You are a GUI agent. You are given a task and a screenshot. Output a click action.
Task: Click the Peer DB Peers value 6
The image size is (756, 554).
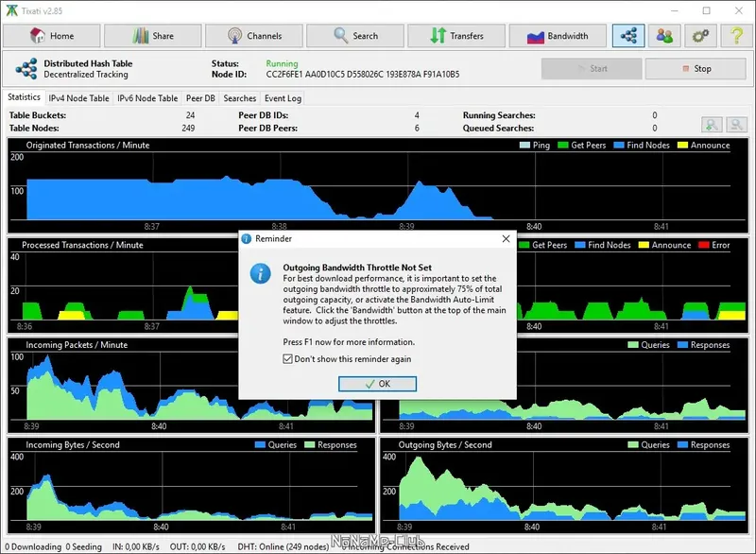(x=417, y=128)
